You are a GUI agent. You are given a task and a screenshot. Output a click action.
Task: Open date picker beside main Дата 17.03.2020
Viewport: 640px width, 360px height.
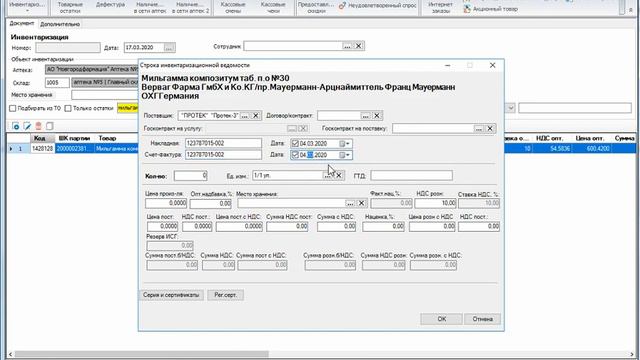coord(169,48)
